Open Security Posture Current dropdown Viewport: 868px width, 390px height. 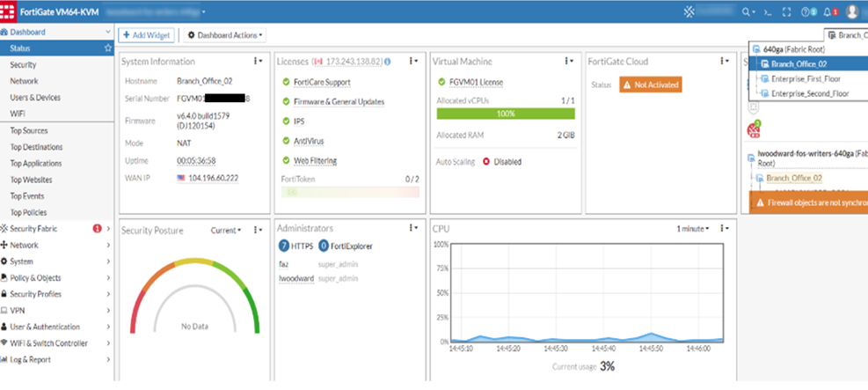pyautogui.click(x=226, y=230)
